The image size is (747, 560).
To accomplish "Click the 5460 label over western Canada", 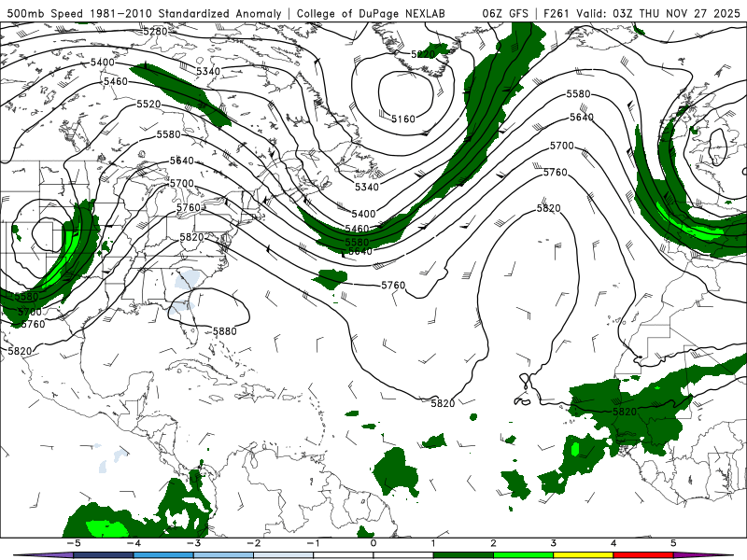I will [x=116, y=81].
